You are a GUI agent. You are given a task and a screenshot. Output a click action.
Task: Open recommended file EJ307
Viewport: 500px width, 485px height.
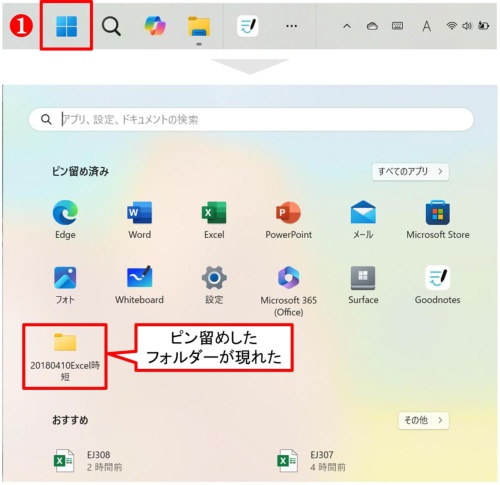(311, 460)
